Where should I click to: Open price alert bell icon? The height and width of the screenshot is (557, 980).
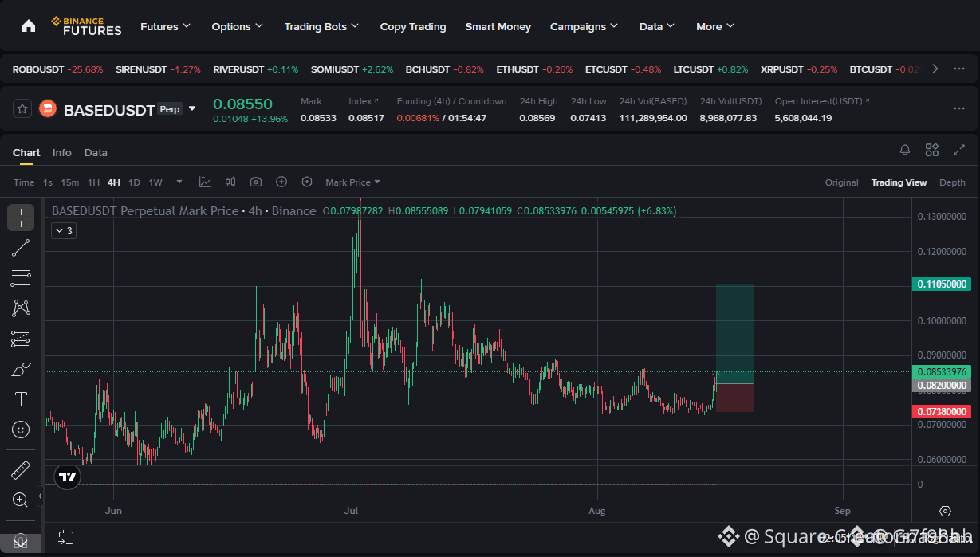coord(905,150)
